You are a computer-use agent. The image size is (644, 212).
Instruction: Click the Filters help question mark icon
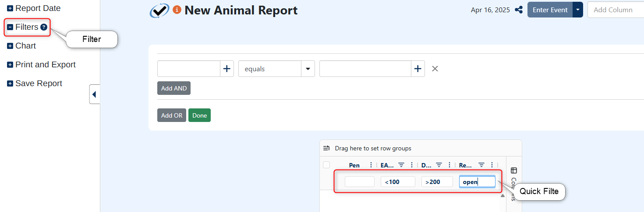[x=44, y=27]
